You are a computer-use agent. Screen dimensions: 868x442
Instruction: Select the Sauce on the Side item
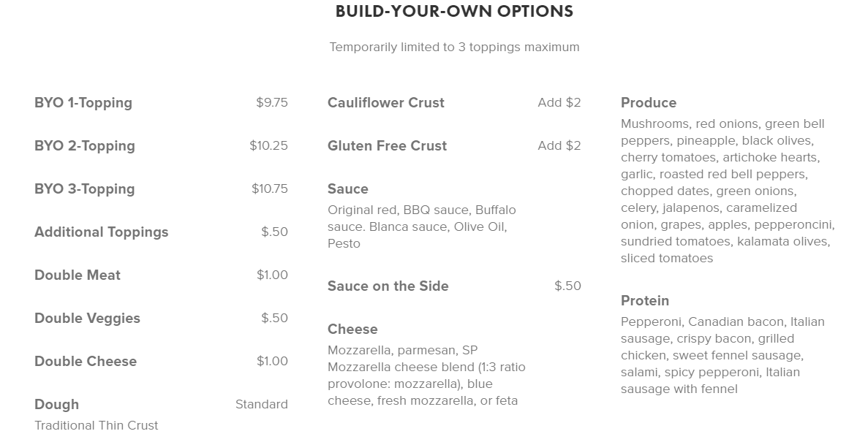(388, 286)
